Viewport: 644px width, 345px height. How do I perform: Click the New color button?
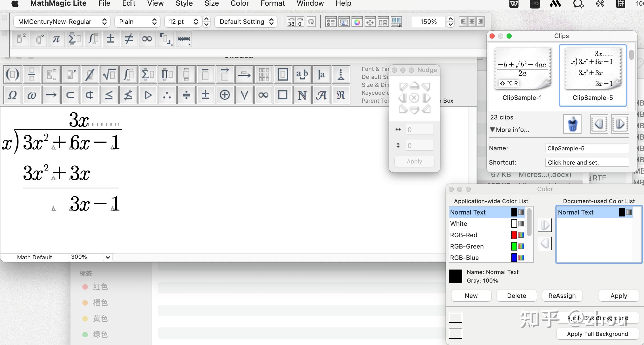pyautogui.click(x=471, y=296)
